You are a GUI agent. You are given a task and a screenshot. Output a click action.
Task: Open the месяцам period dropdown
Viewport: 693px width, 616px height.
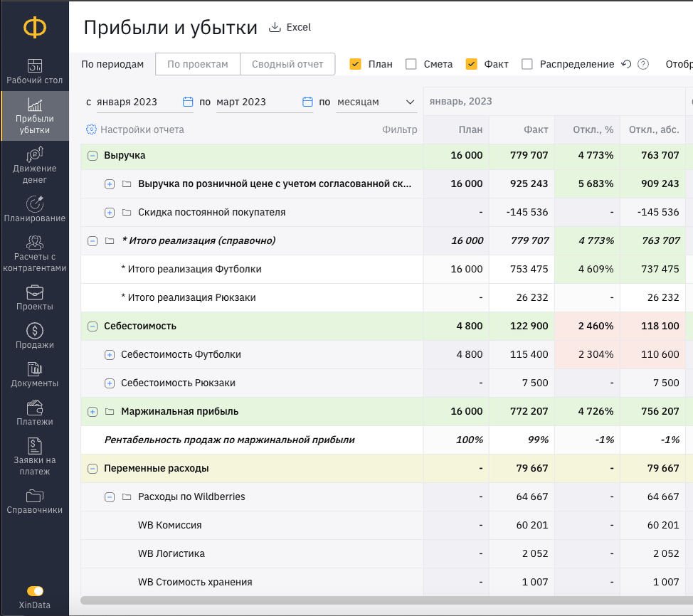pyautogui.click(x=376, y=102)
